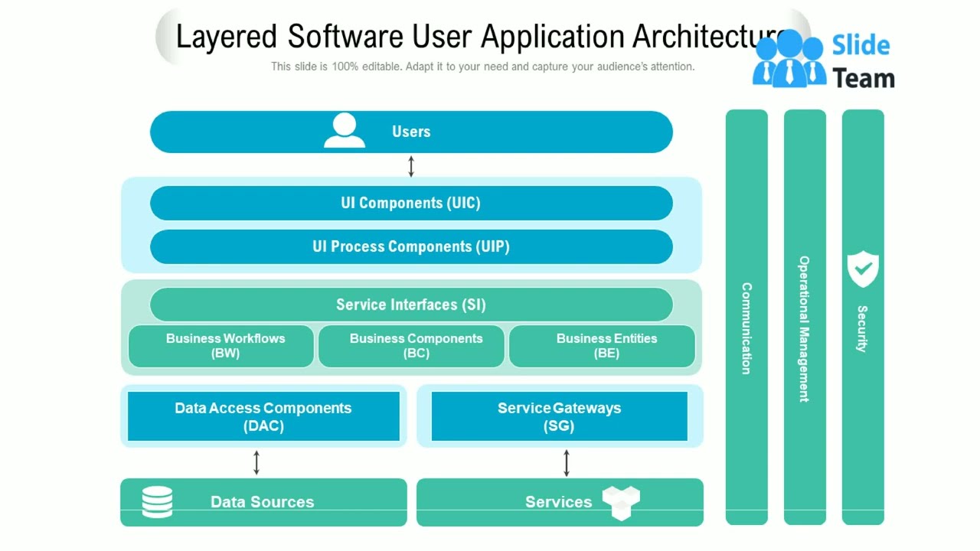
Task: Select the Security vertical column text
Action: [x=862, y=329]
